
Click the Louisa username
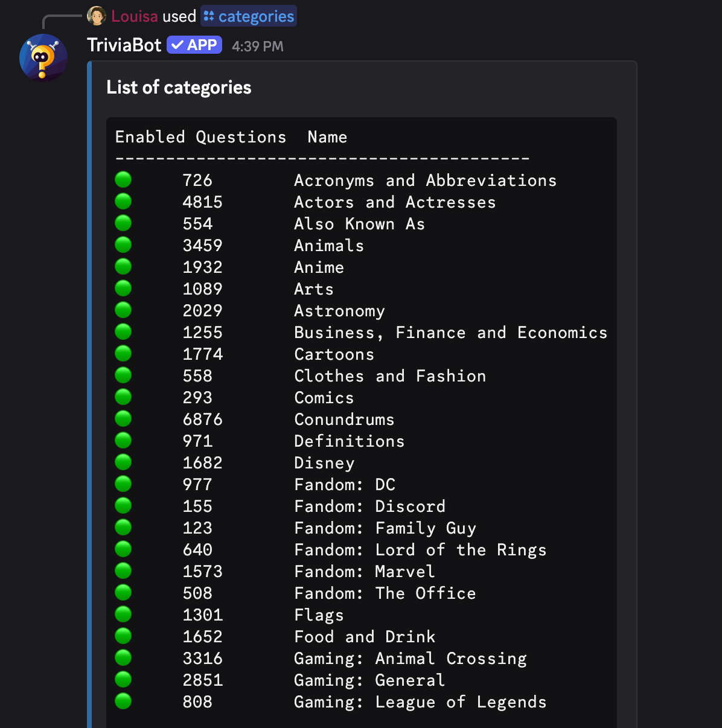point(134,16)
